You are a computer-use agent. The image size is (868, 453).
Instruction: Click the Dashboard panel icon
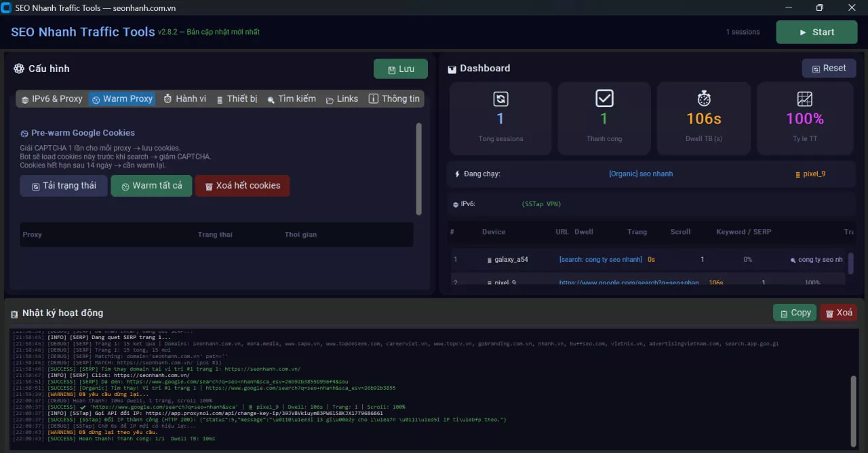click(x=452, y=69)
